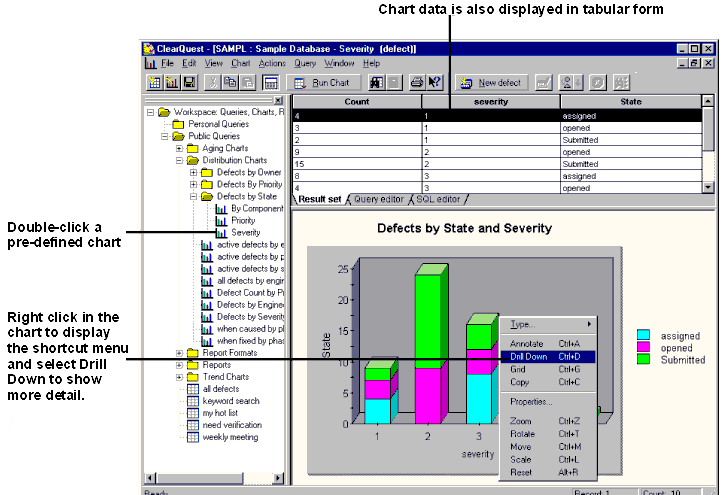This screenshot has width=724, height=495.
Task: Click the cyan 'assigned' legend swatch
Action: (645, 336)
